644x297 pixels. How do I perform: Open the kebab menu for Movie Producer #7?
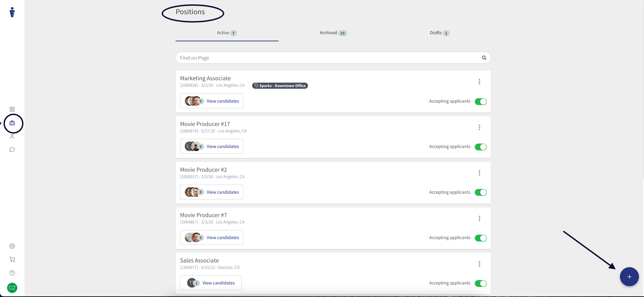(479, 218)
